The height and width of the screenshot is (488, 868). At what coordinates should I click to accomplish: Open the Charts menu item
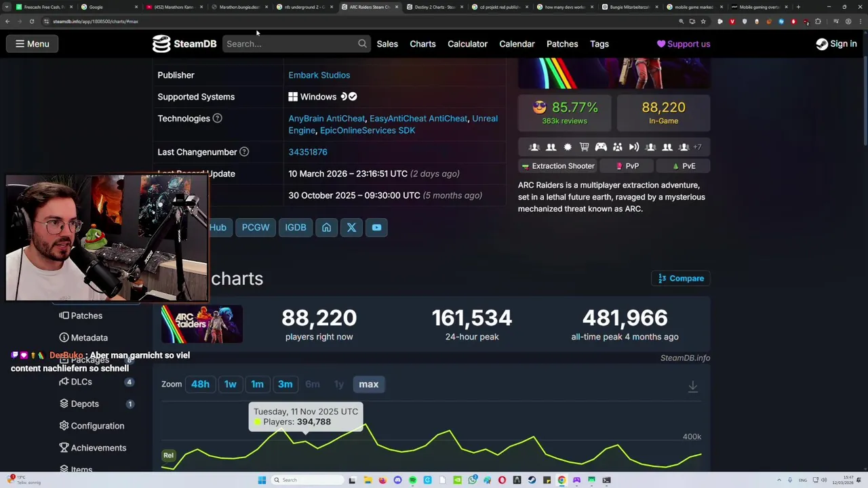[x=422, y=44]
